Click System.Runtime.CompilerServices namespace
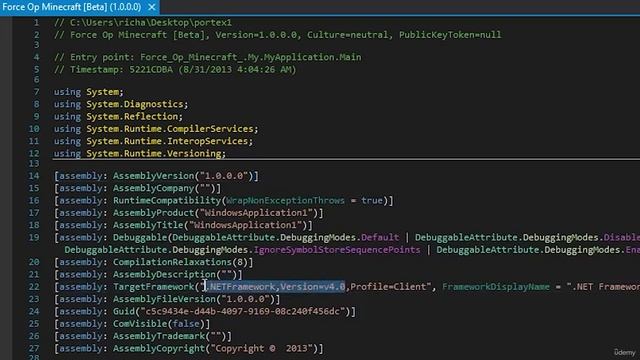 tap(170, 129)
